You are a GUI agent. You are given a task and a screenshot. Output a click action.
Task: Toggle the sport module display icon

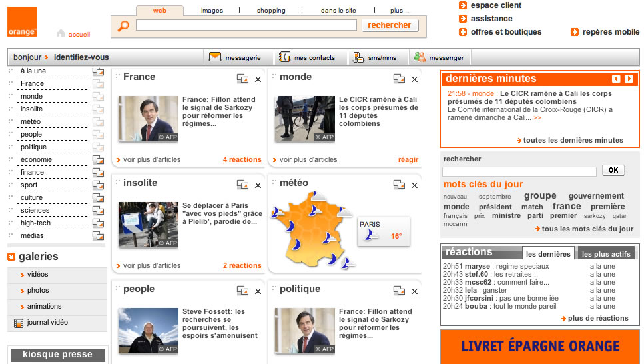(x=98, y=185)
